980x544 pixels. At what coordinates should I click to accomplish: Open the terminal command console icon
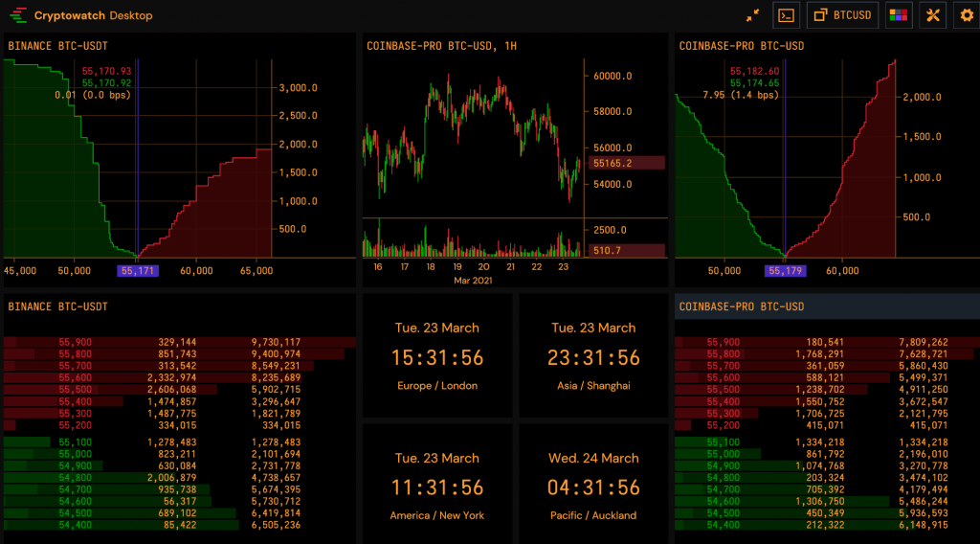pos(787,15)
